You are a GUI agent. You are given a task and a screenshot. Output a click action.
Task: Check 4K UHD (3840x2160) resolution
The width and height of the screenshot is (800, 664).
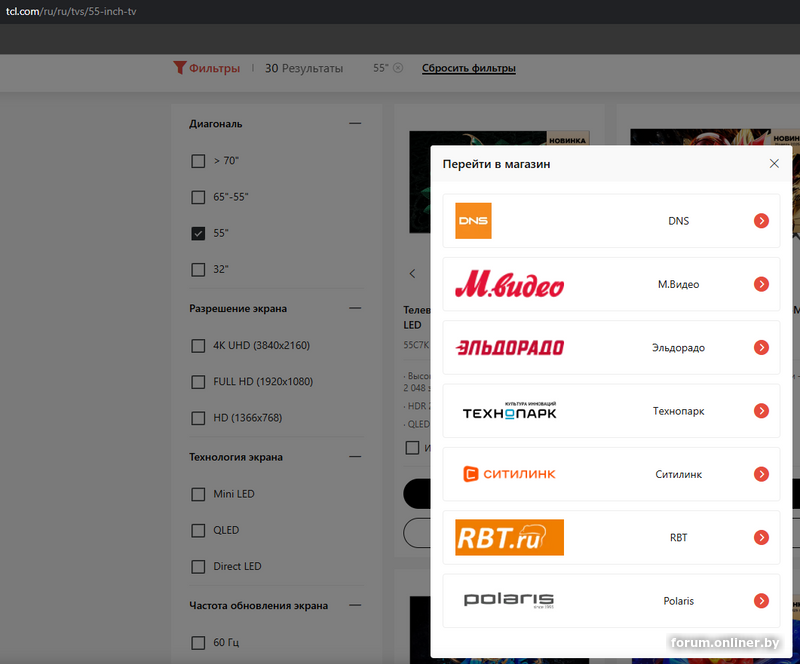[x=198, y=346]
